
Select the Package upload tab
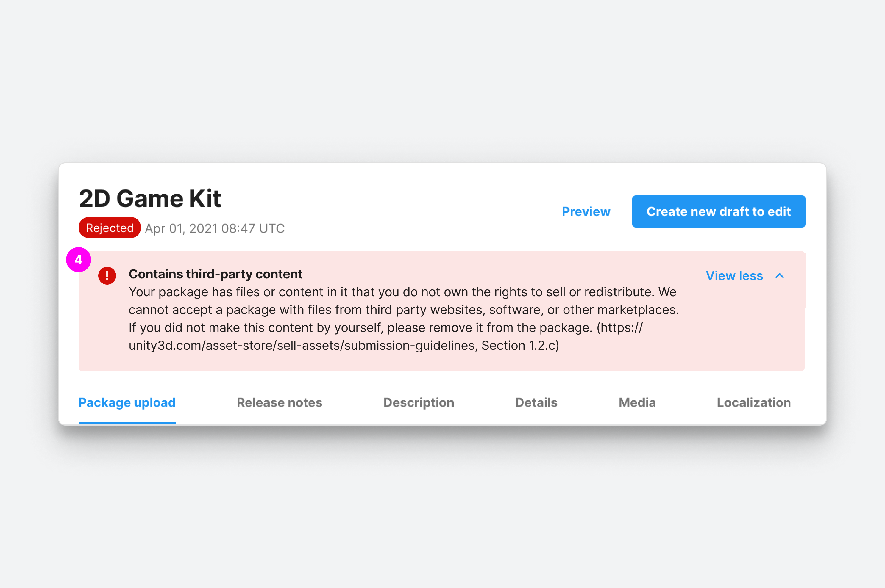pyautogui.click(x=127, y=402)
